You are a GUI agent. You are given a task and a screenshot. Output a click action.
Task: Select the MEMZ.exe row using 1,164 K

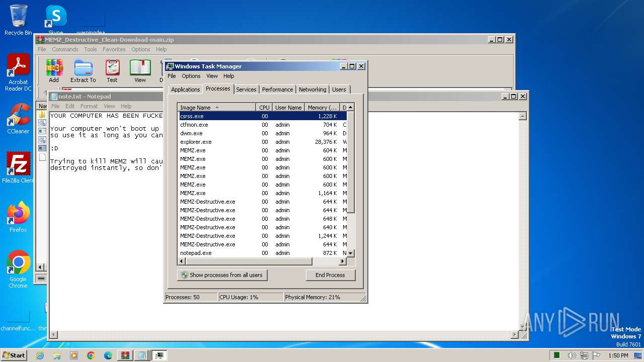pos(262,193)
